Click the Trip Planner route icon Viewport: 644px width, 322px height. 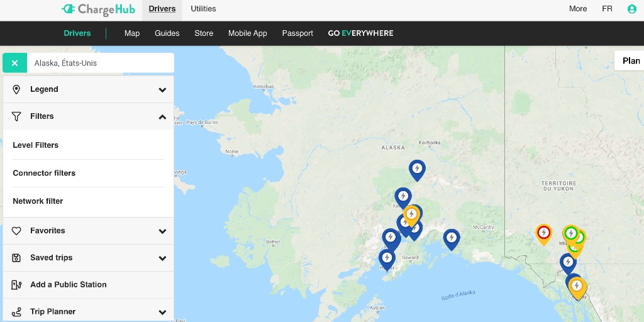click(16, 312)
